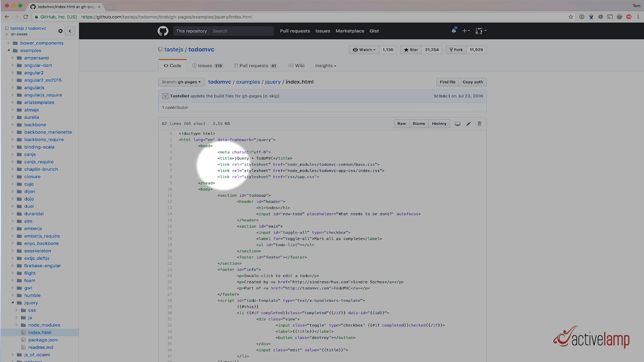Viewport: 644px width, 362px height.
Task: Focus the GitHub search field
Action: (x=241, y=31)
